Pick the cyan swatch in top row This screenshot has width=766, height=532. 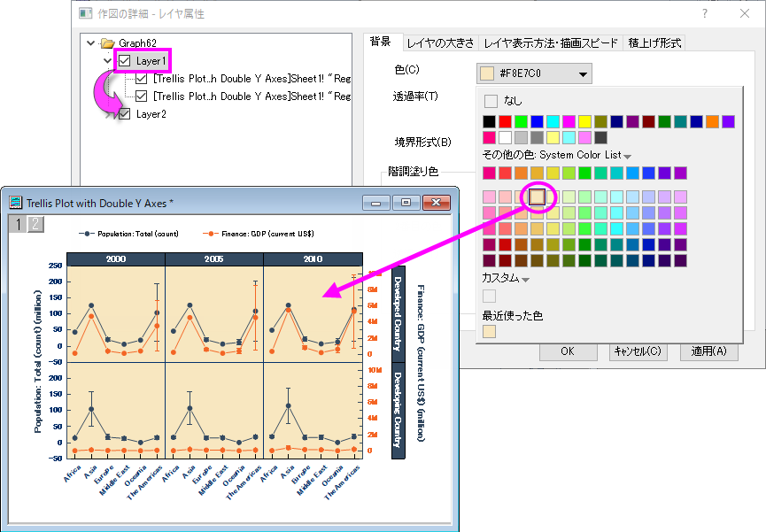553,121
